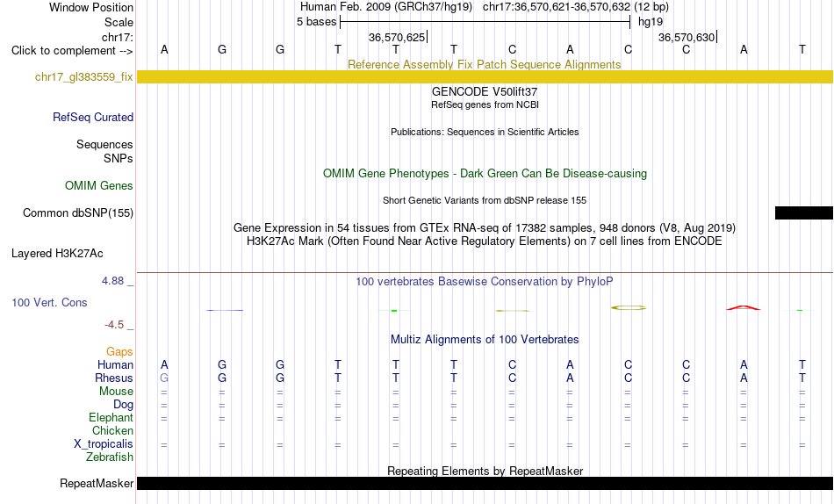Click Publications: Sequences in Scientific Articles title

(485, 132)
